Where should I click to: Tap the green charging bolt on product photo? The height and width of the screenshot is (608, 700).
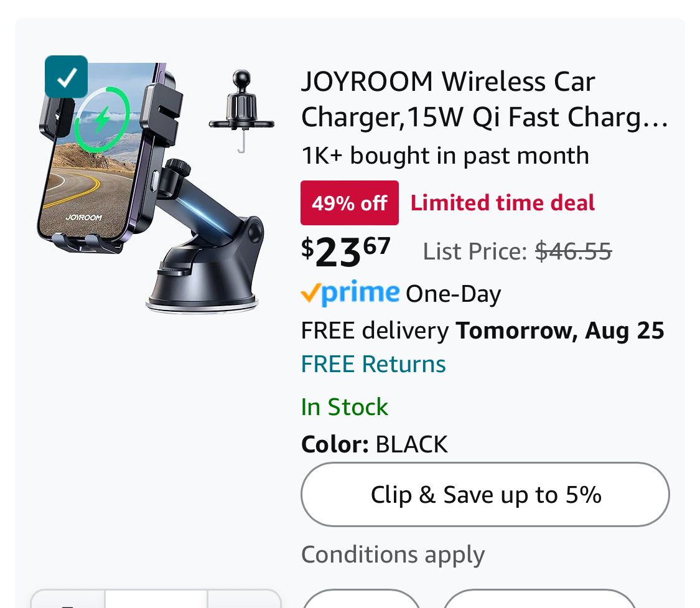(102, 118)
